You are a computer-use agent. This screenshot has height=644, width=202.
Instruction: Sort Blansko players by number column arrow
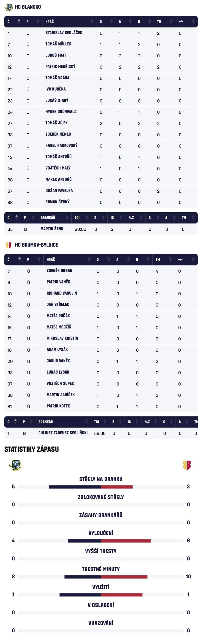coord(19,22)
